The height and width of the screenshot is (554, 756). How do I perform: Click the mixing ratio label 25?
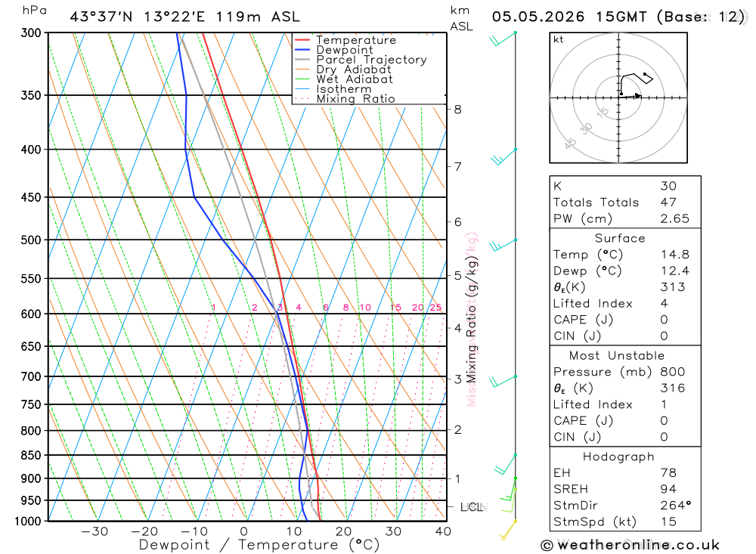point(435,307)
